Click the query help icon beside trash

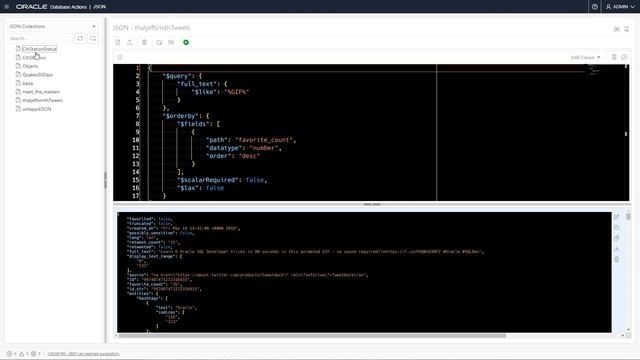pyautogui.click(x=624, y=57)
